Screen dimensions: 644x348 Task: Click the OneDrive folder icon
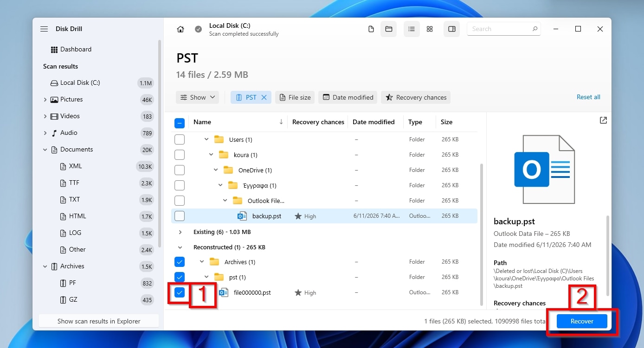point(228,170)
